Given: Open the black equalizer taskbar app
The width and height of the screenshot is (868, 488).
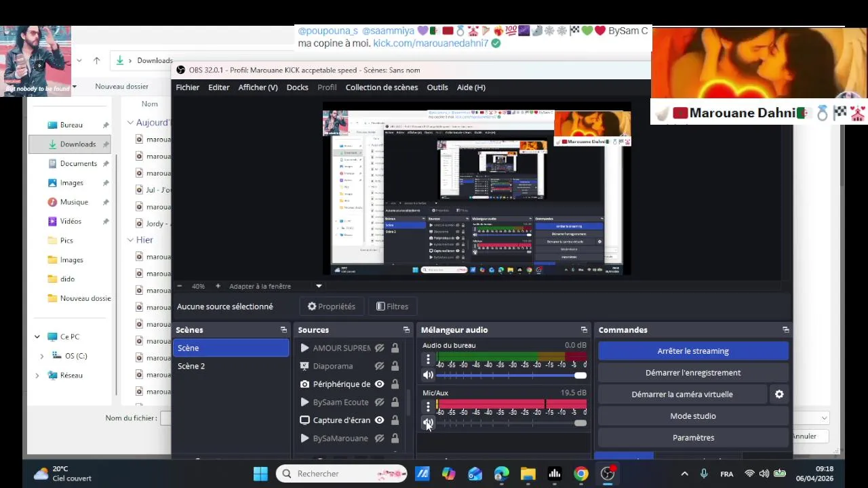Looking at the screenshot, I should coord(555,474).
